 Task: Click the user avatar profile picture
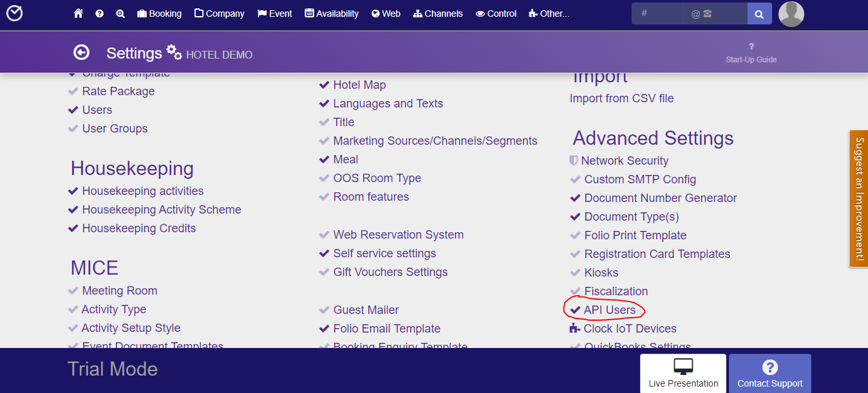coord(791,14)
